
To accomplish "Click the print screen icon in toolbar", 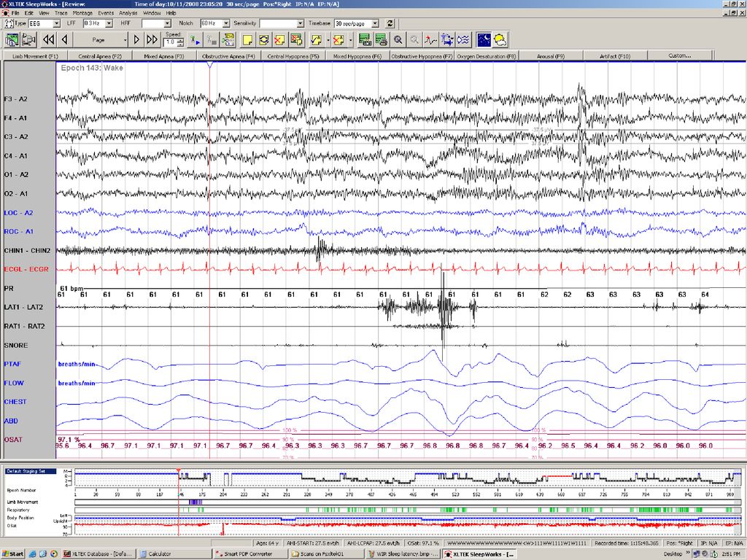I will pos(381,40).
